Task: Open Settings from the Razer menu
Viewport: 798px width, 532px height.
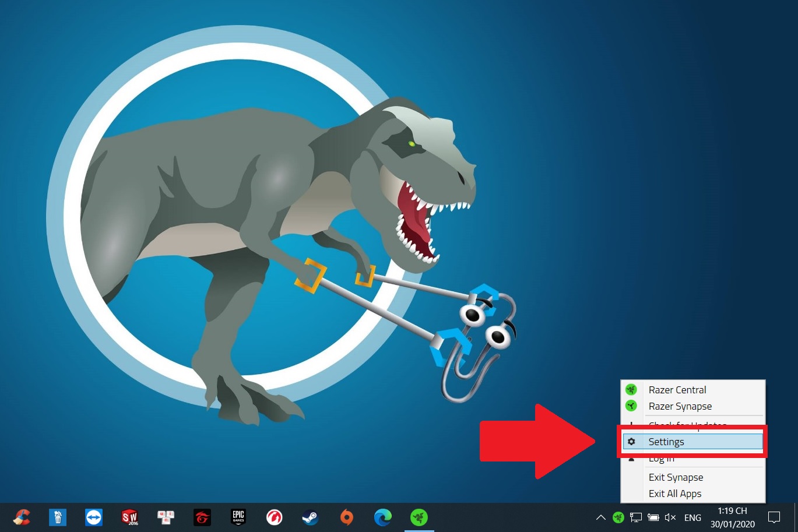Action: (693, 442)
